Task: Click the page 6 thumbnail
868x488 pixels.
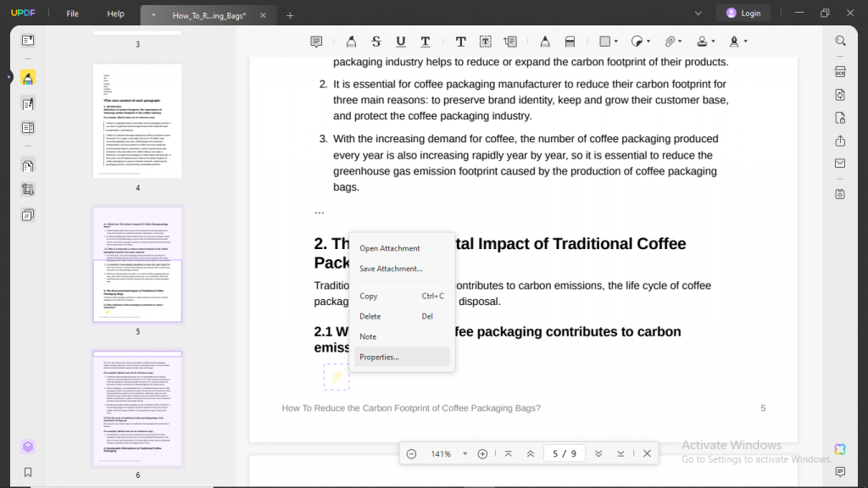Action: tap(137, 407)
